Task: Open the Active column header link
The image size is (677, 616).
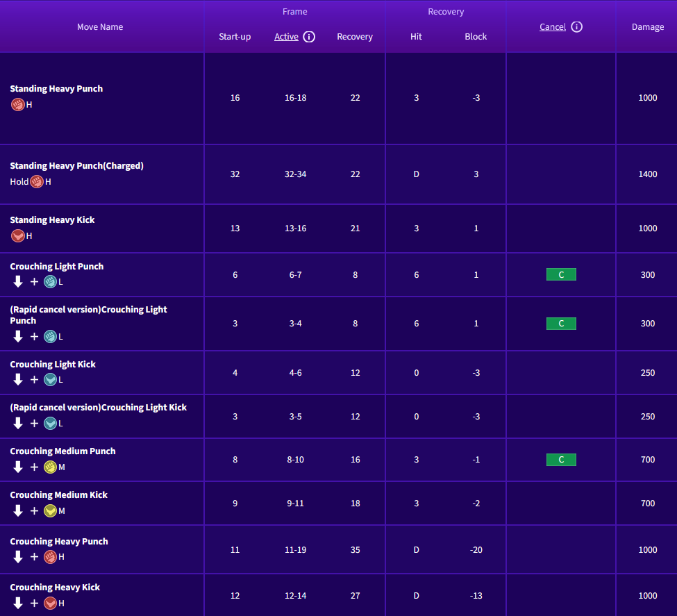Action: (x=286, y=37)
